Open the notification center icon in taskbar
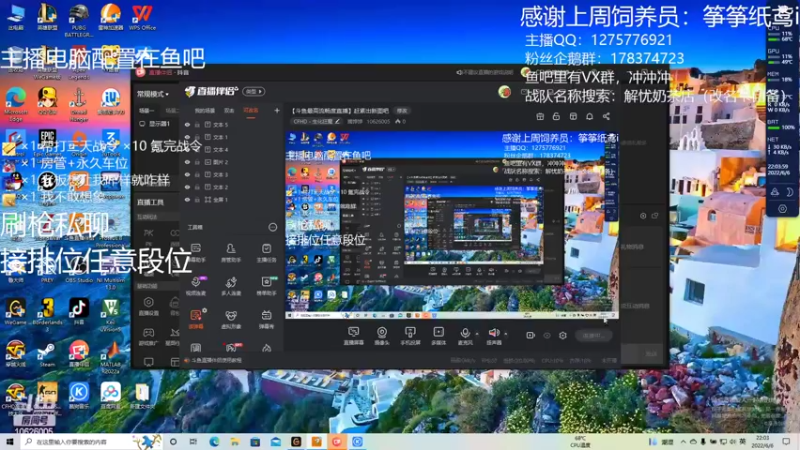The height and width of the screenshot is (450, 800). (x=786, y=441)
